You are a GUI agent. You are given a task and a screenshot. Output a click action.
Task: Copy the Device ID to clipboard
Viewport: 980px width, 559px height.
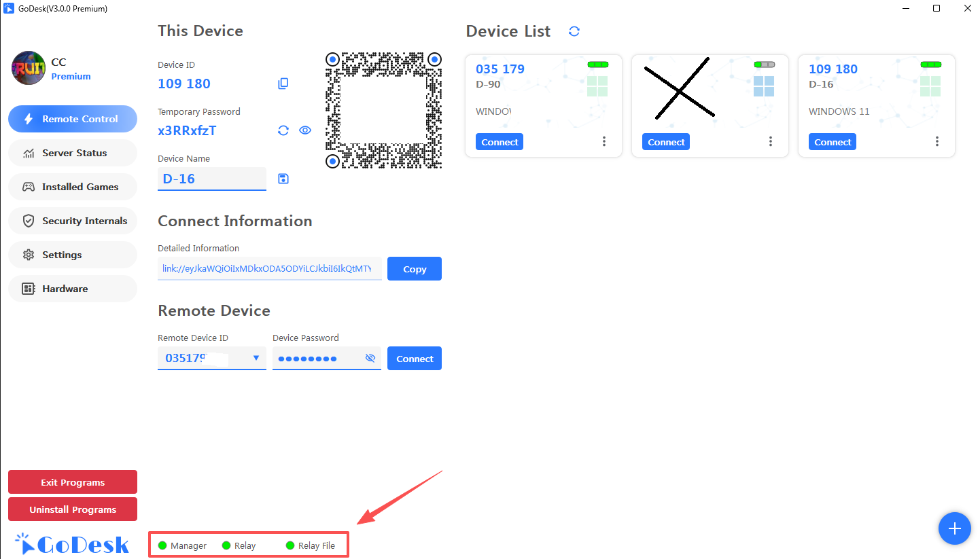(x=283, y=84)
